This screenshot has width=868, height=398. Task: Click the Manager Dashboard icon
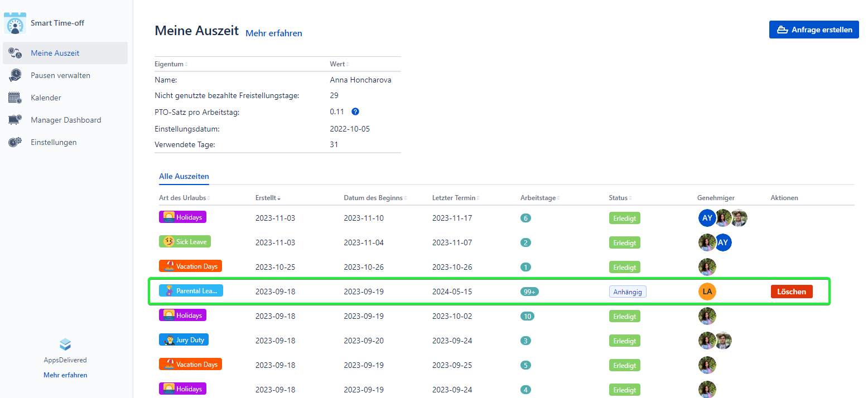coord(15,120)
